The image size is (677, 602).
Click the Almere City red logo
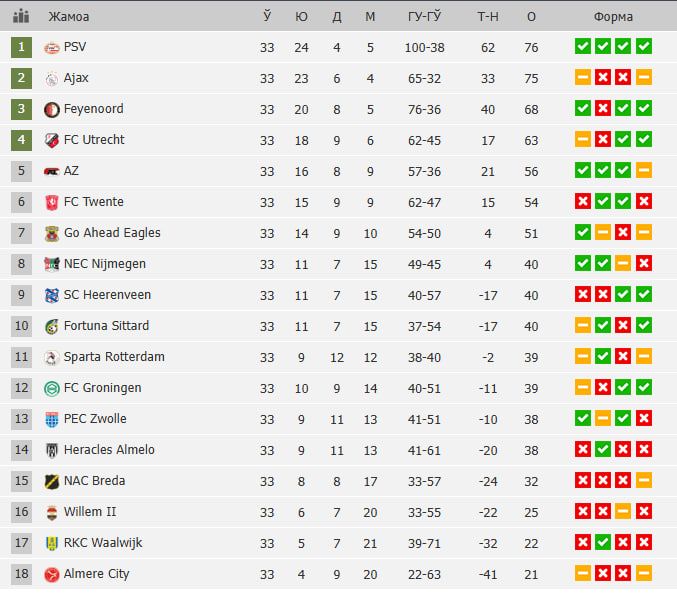point(52,574)
